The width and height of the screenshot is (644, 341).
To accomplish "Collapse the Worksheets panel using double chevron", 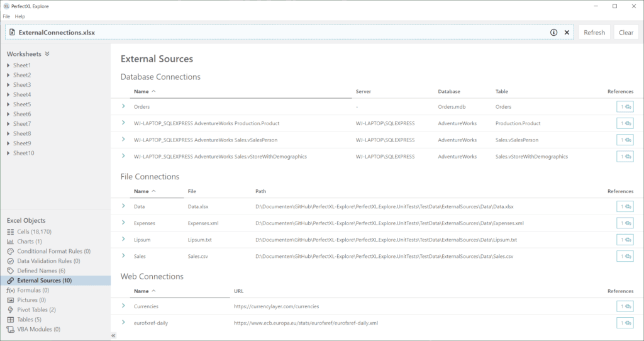I will [47, 54].
